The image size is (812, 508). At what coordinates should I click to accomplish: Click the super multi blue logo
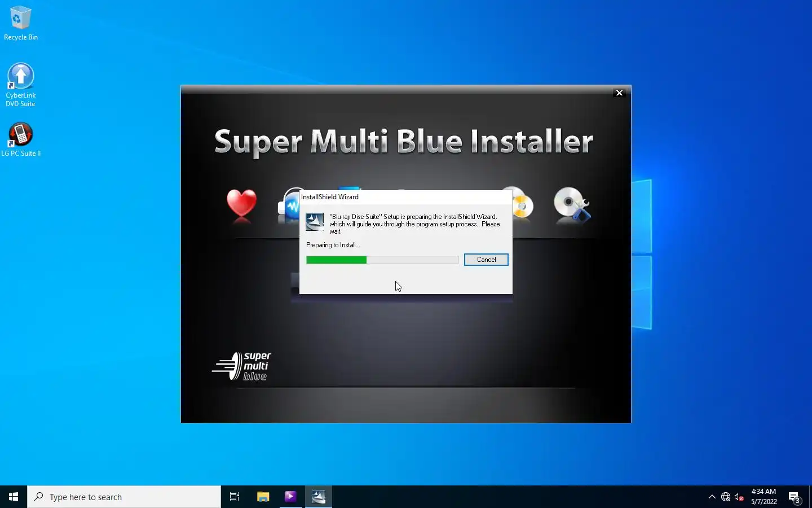click(241, 366)
